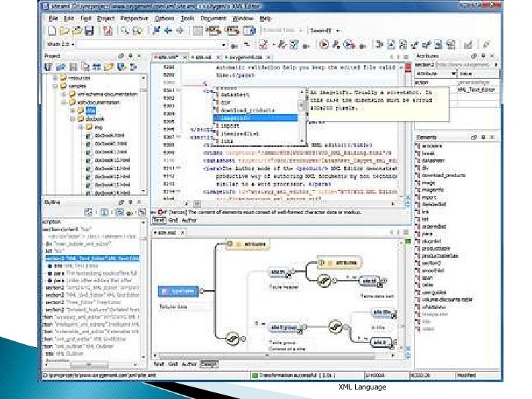
Task: Click the red PDF document toolbar icon
Action: [108, 31]
